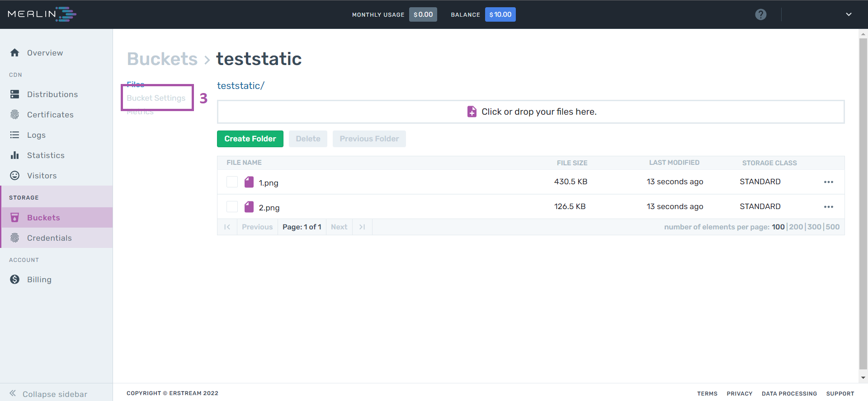
Task: Select the 2.png checkbox
Action: click(x=232, y=207)
